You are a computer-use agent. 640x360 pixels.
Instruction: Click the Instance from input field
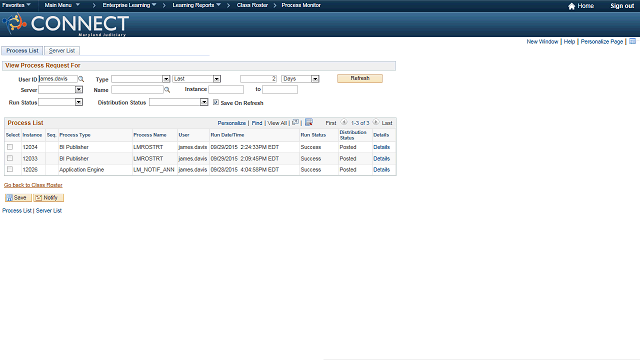click(x=226, y=89)
